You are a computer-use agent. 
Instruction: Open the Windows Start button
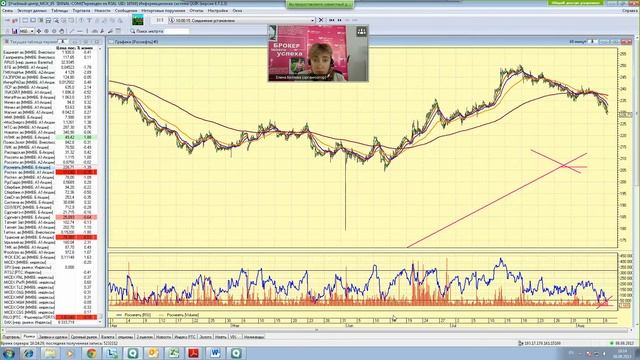coord(8,353)
